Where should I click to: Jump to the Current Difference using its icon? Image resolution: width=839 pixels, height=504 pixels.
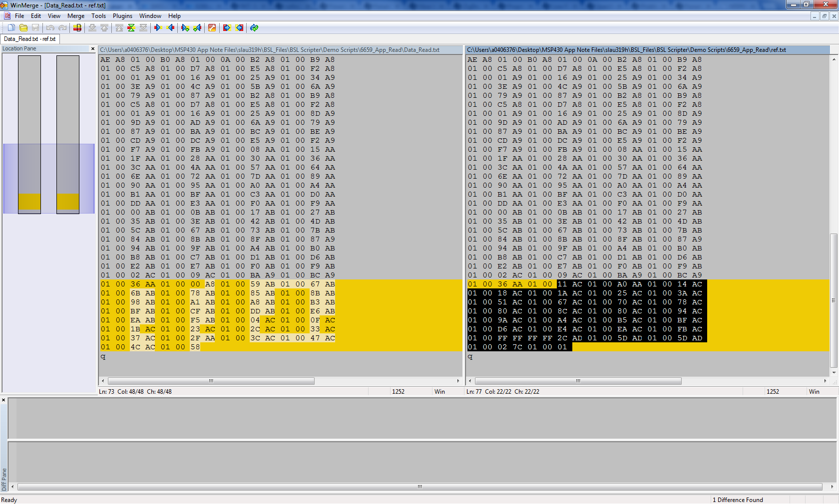[131, 27]
